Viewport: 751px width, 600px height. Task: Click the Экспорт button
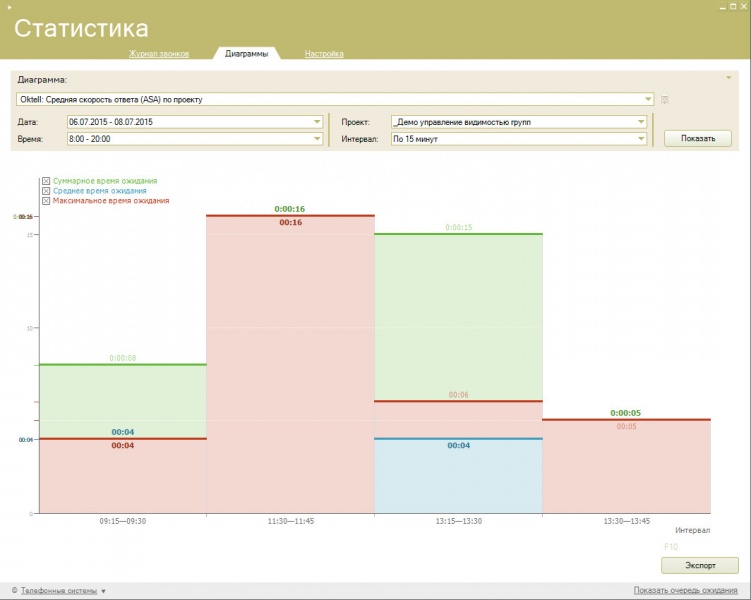[700, 566]
